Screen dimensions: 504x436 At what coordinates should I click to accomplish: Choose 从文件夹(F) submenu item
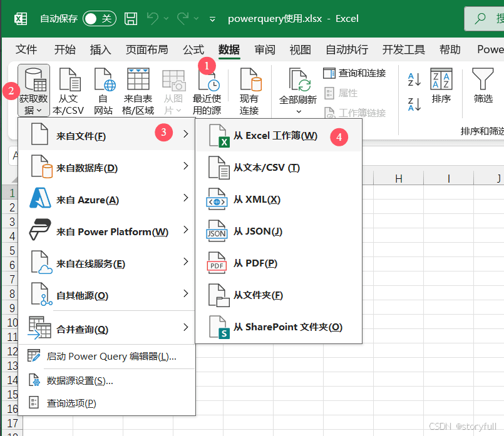coord(279,295)
